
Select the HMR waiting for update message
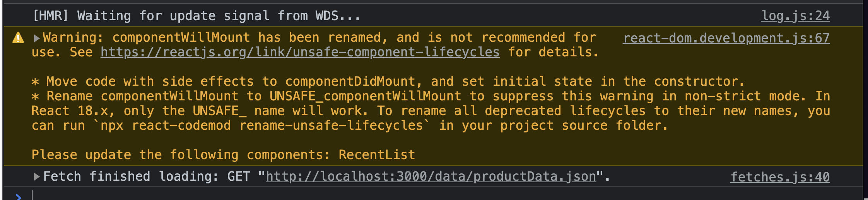197,16
